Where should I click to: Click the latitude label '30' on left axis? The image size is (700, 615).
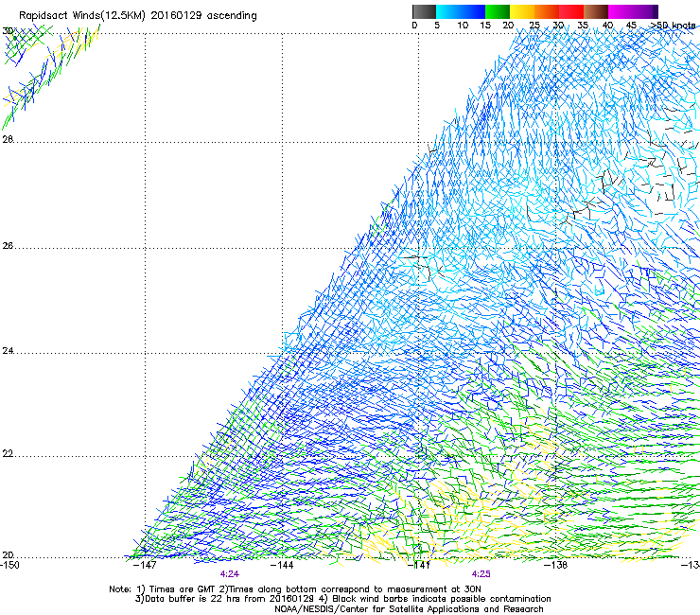(x=8, y=31)
